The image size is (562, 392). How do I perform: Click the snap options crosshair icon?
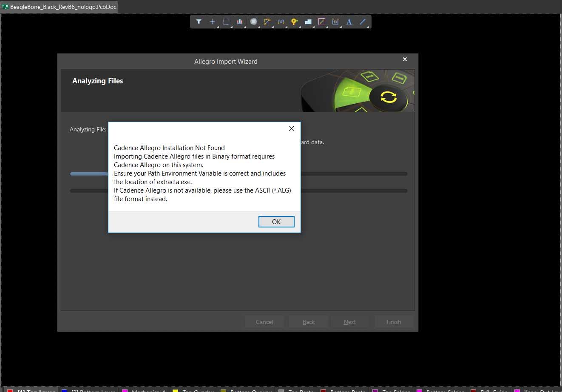pos(212,22)
